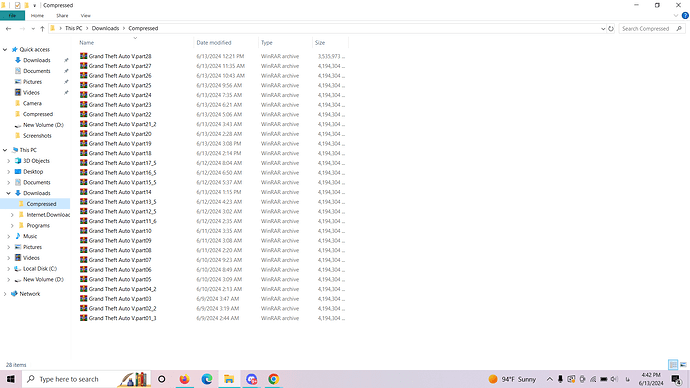Image resolution: width=690 pixels, height=388 pixels.
Task: Click This PC in address breadcrumb
Action: tap(73, 28)
